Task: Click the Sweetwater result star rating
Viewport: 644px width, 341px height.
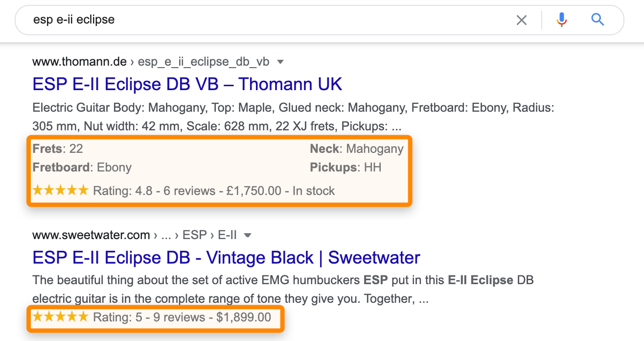Action: coord(60,317)
